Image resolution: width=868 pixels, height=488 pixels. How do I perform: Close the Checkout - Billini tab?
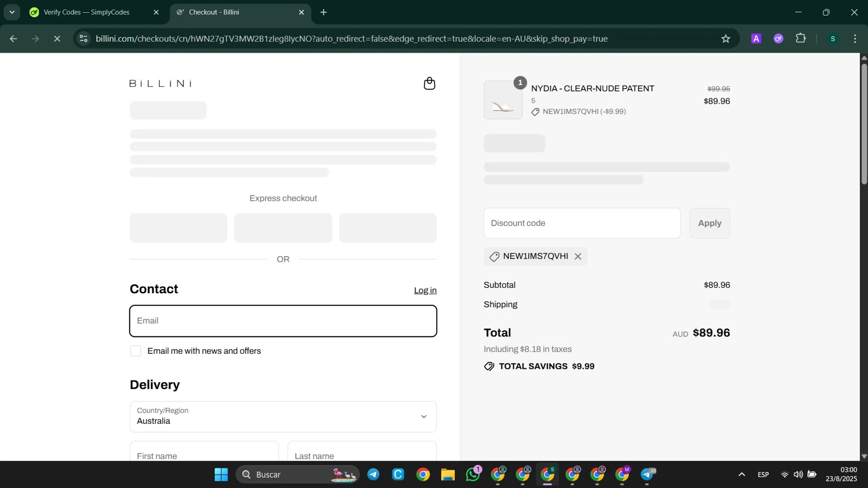(x=301, y=12)
